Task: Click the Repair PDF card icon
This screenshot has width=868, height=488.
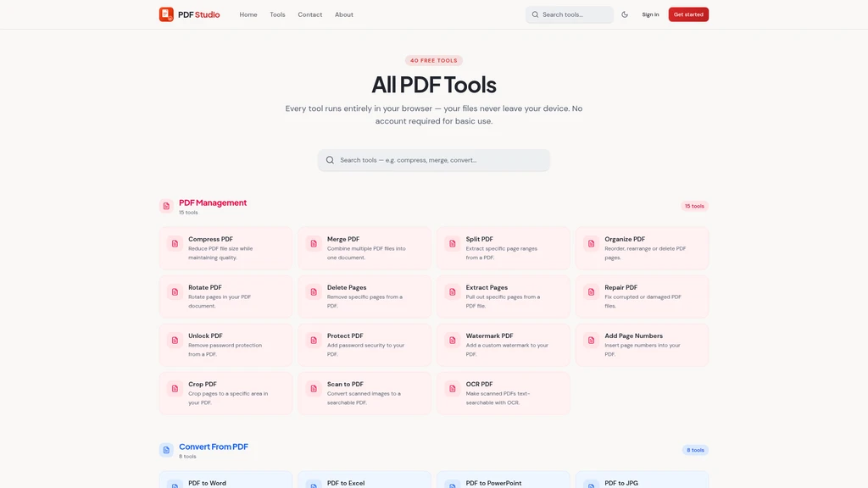Action: (x=591, y=291)
